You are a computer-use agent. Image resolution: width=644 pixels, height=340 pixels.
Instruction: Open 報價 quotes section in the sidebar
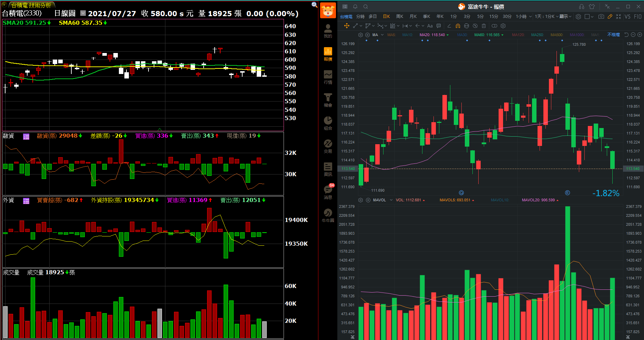(328, 54)
